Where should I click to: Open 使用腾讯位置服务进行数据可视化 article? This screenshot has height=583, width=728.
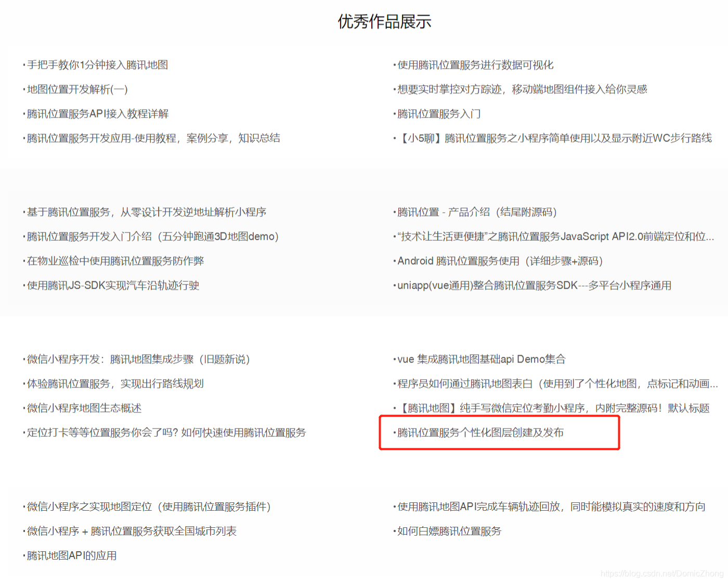[x=475, y=65]
